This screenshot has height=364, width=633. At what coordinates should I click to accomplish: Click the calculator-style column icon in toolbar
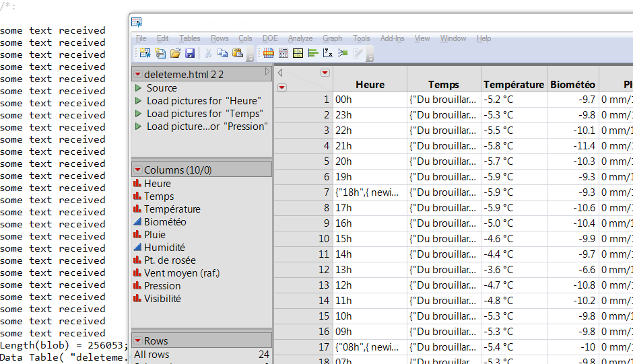point(284,53)
